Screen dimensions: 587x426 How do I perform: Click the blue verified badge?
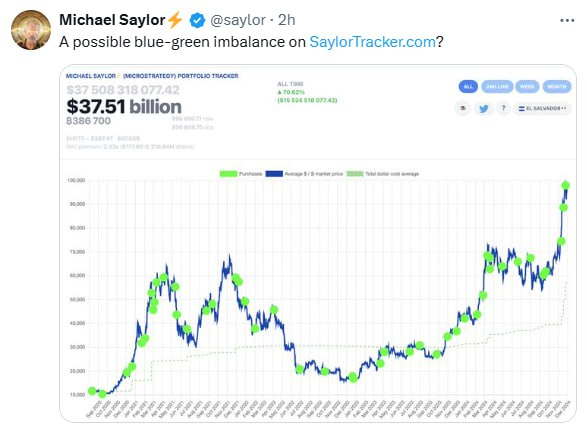click(197, 20)
